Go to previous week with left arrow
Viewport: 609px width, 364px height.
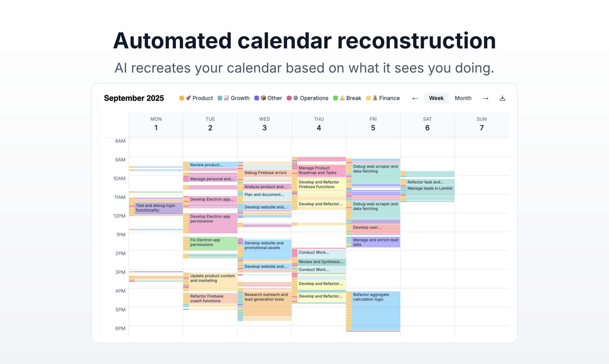[x=415, y=98]
